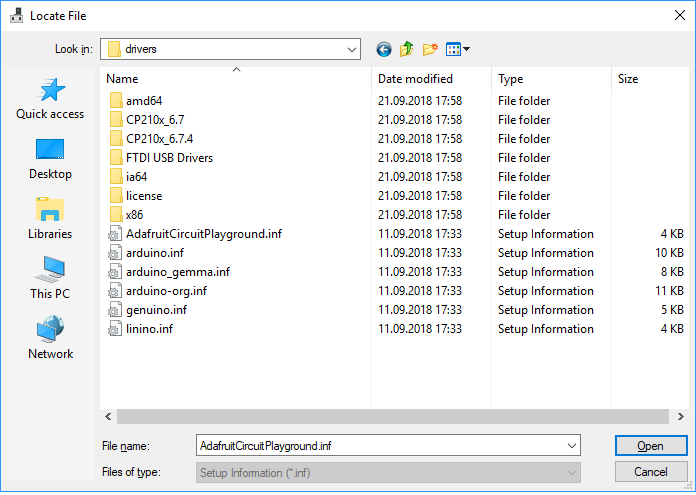Image resolution: width=696 pixels, height=495 pixels.
Task: Open Libraries in places bar
Action: (50, 219)
